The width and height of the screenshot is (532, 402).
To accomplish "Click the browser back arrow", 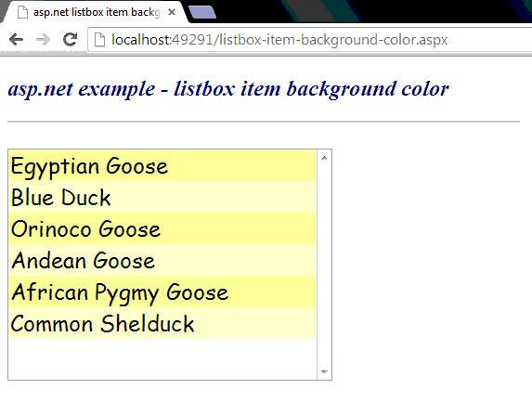I will pos(17,40).
